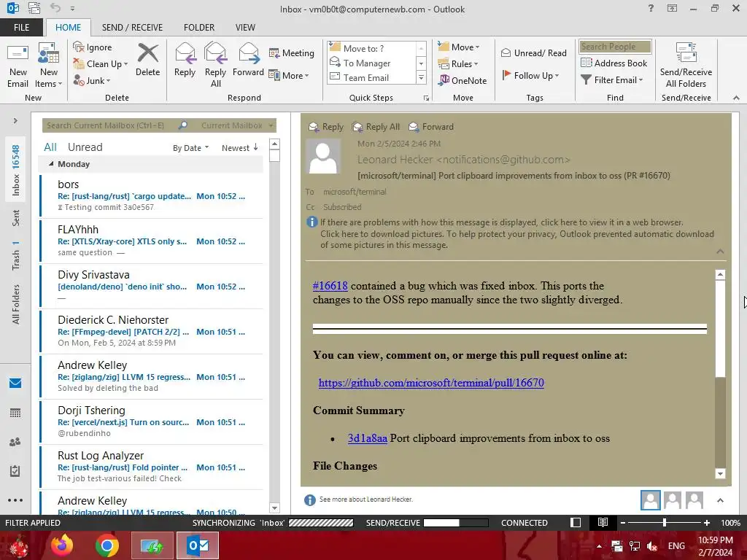747x560 pixels.
Task: Open the Tasks view icon
Action: pos(15,471)
